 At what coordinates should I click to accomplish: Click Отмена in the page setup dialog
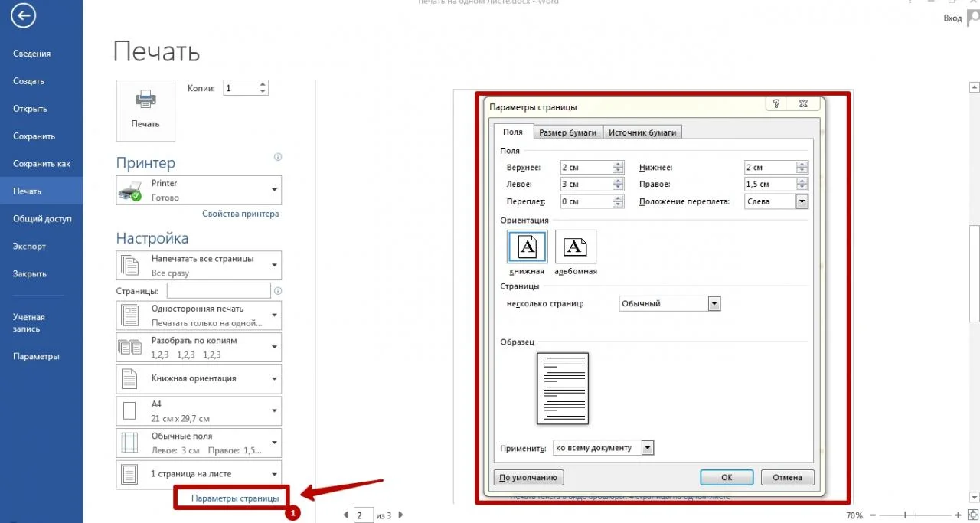(787, 477)
